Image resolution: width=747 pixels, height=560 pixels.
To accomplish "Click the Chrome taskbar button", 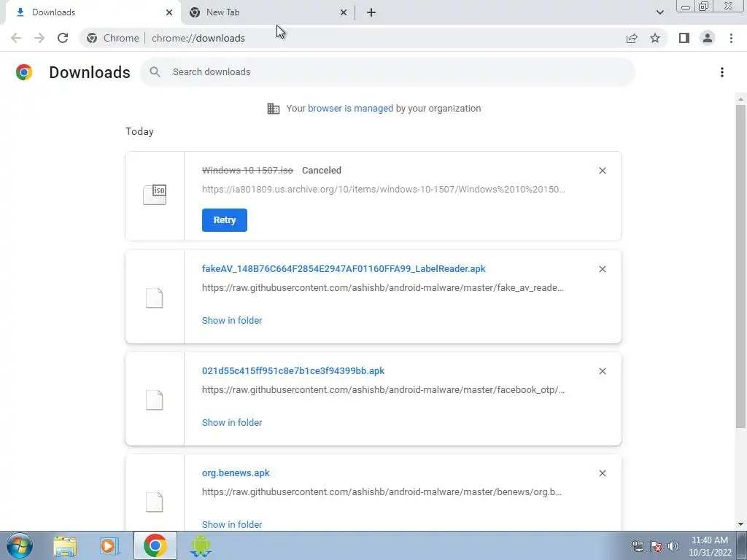I will coord(155,545).
